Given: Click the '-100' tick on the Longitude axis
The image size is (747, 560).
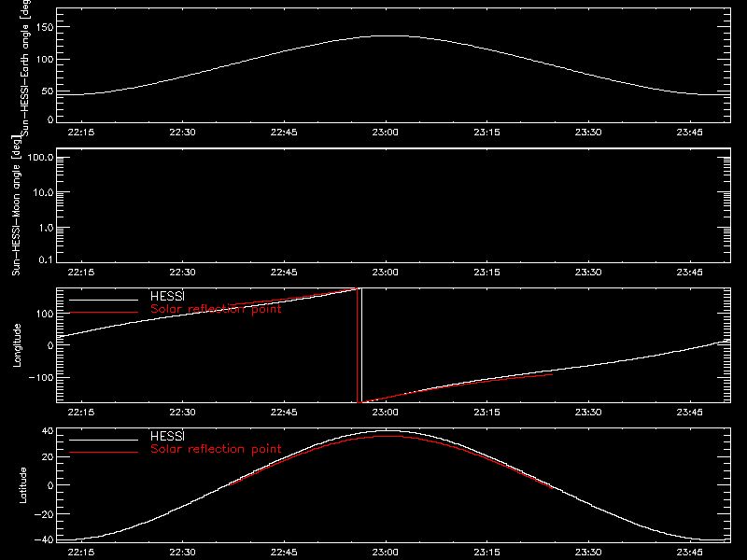Looking at the screenshot, I should (41, 377).
